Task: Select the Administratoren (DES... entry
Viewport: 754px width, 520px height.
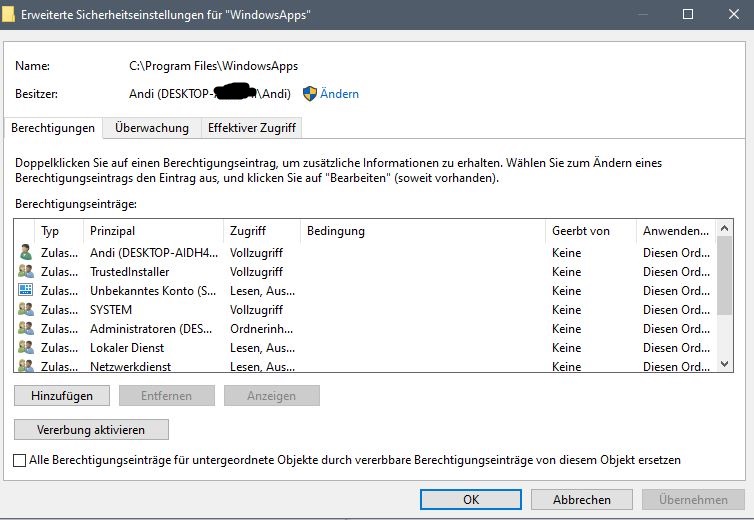Action: [151, 329]
